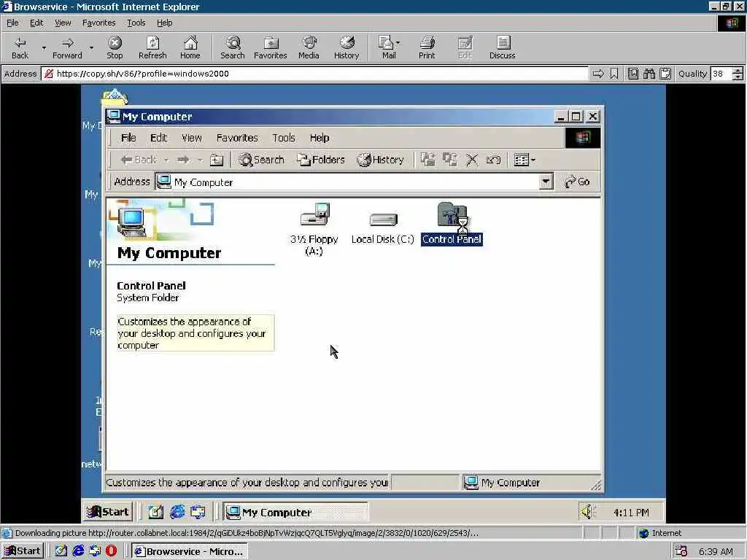The image size is (747, 560).
Task: Click the Delete X icon in My Computer toolbar
Action: [472, 160]
